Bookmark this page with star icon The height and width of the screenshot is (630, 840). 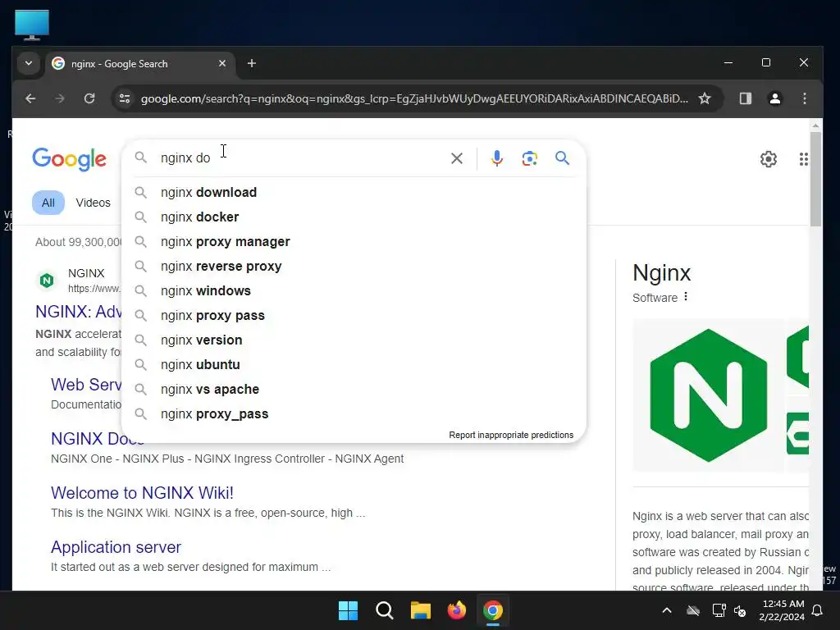pyautogui.click(x=705, y=98)
